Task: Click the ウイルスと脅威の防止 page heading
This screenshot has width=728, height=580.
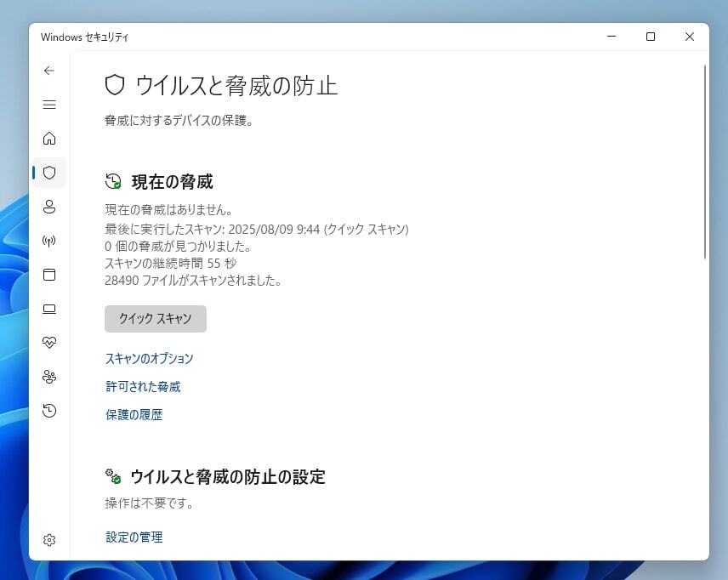Action: pos(236,86)
